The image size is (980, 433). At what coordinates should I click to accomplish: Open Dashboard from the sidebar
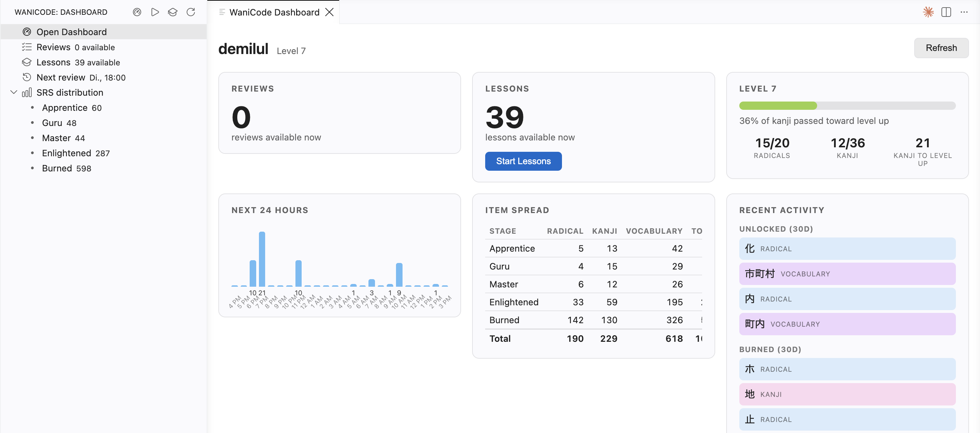104,32
